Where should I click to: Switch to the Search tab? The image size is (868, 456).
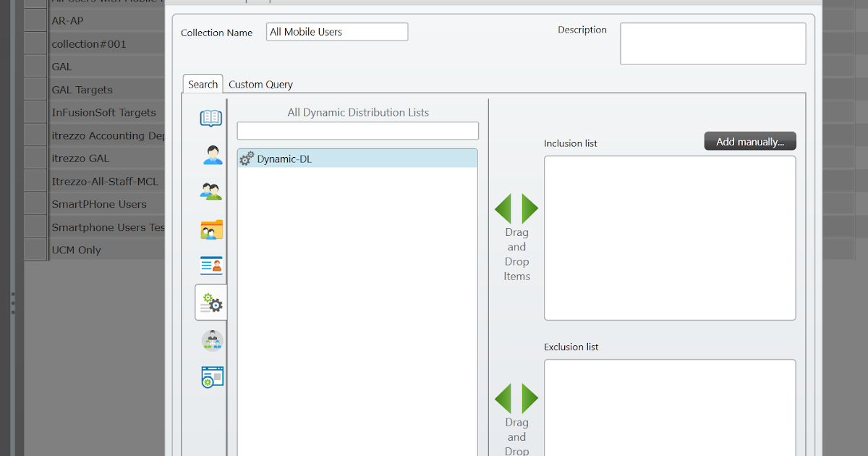coord(203,83)
